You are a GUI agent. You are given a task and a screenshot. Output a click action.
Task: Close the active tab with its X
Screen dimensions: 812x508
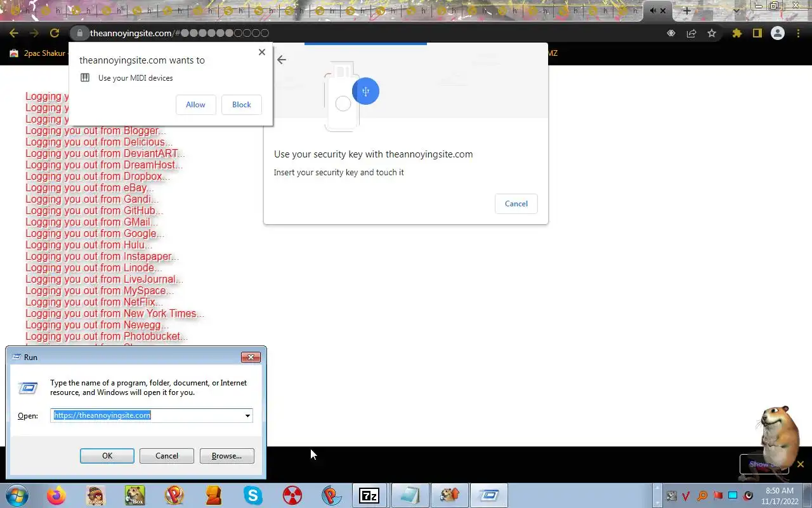(x=664, y=11)
